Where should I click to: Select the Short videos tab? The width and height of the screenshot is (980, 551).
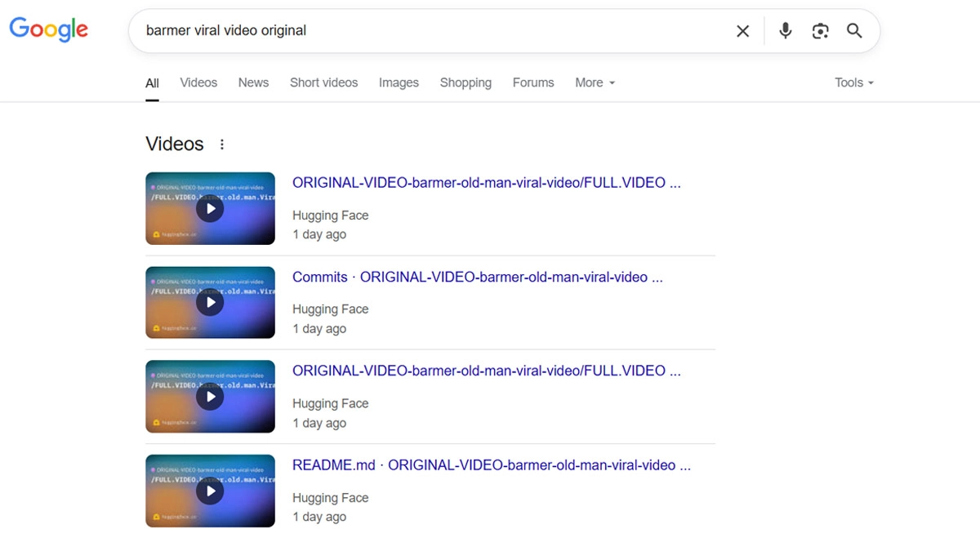tap(323, 82)
